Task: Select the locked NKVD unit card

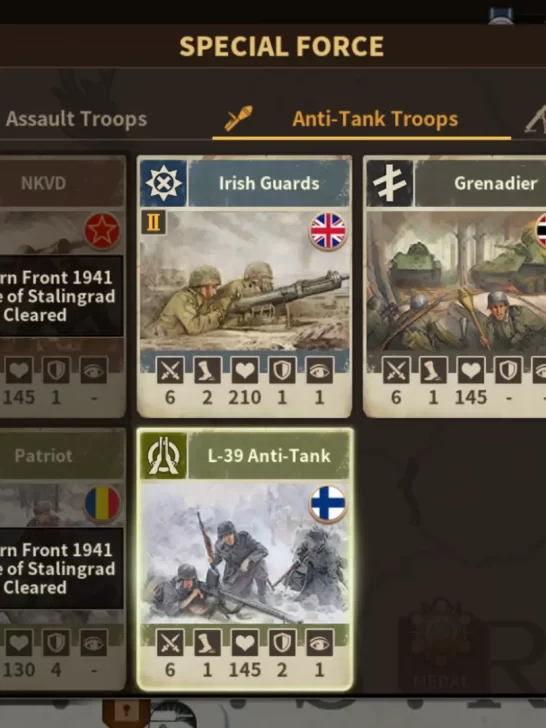Action: pos(62,286)
